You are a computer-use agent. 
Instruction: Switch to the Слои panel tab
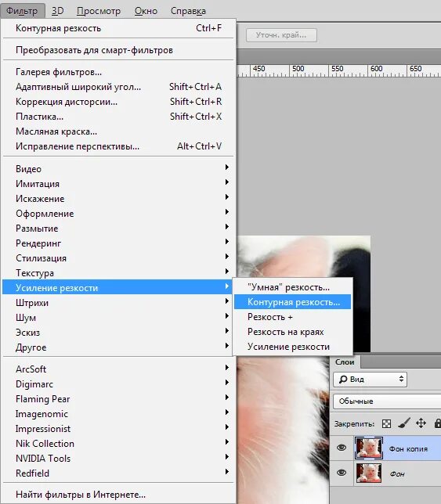pyautogui.click(x=345, y=362)
